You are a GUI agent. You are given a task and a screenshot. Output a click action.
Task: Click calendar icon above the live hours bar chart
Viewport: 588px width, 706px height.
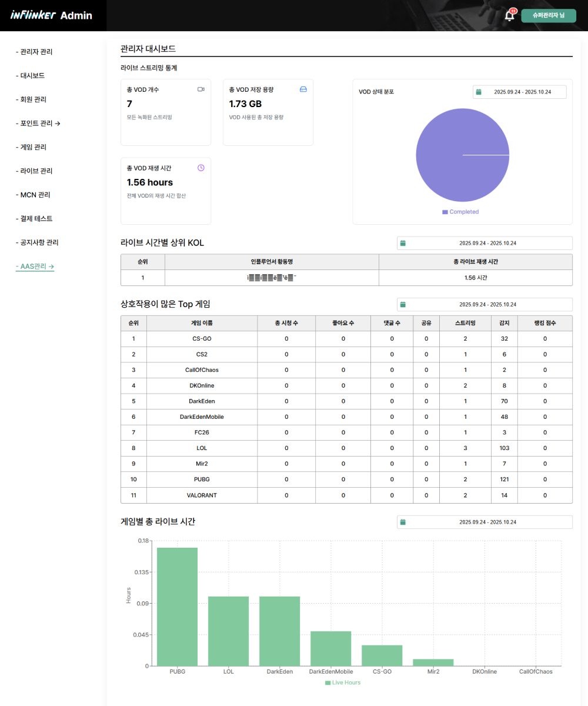(x=403, y=522)
